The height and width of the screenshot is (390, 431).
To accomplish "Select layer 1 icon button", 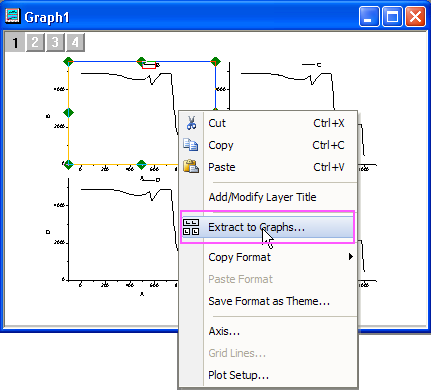I will tap(15, 42).
